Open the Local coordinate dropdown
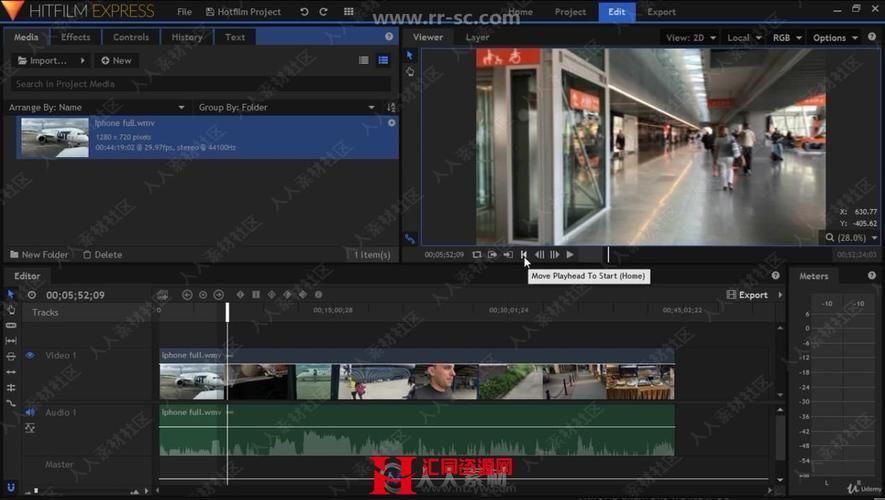 [744, 38]
